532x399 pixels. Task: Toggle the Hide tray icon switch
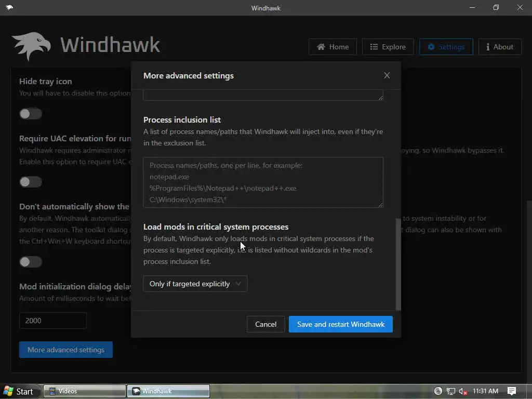point(31,114)
